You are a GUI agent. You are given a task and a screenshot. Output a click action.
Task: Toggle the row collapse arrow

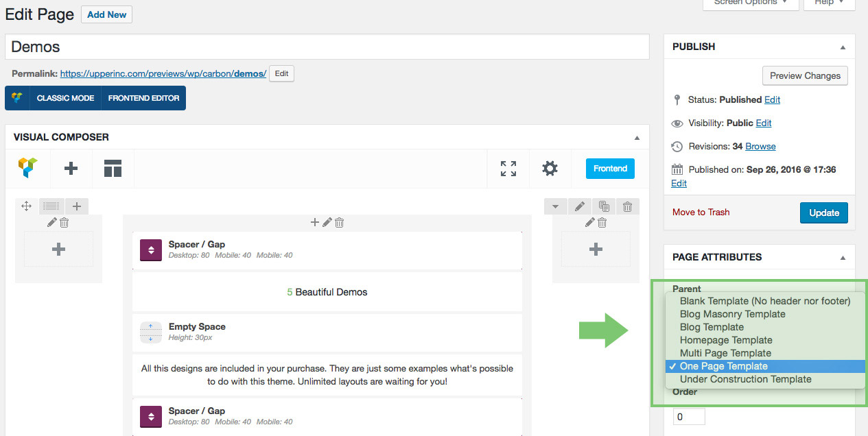(x=555, y=206)
